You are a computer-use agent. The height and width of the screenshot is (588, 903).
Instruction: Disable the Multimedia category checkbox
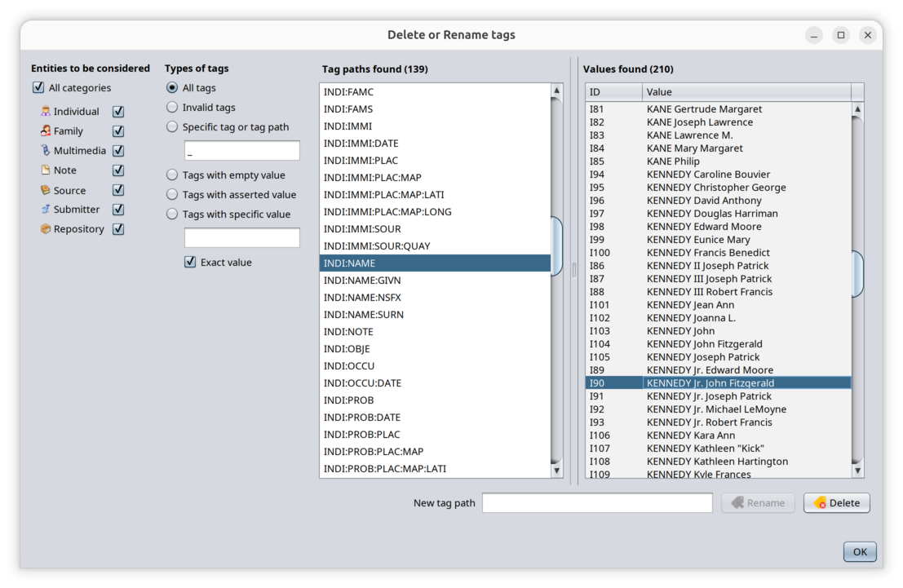tap(118, 151)
